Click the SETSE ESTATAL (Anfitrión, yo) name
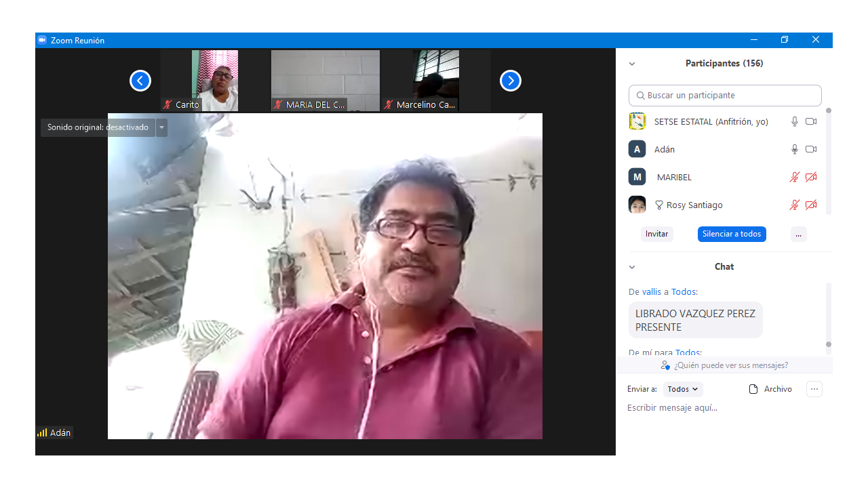The image size is (868, 488). 711,121
